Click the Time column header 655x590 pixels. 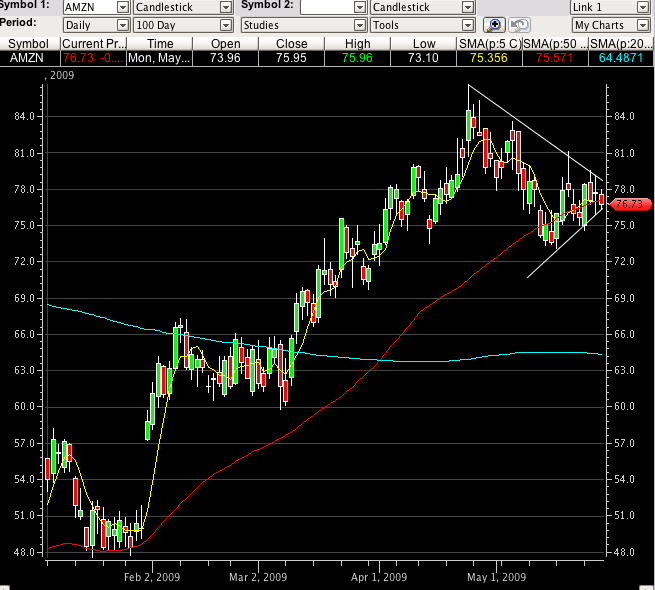(160, 43)
